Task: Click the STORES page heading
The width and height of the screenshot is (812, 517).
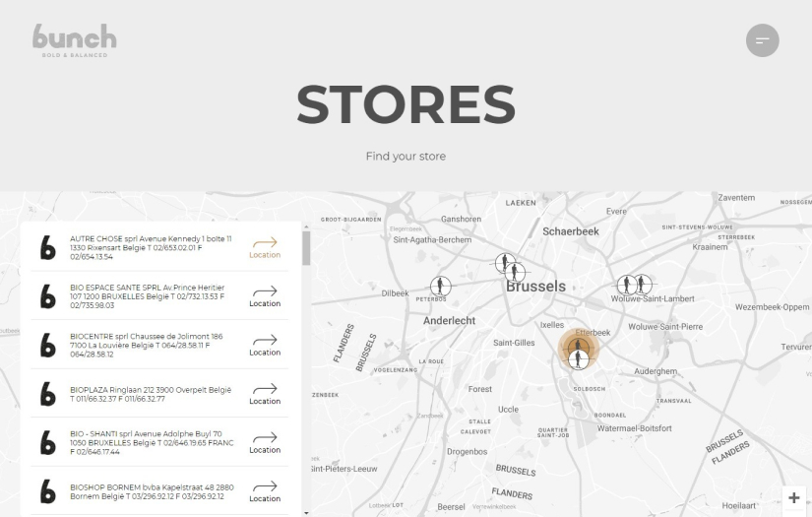Action: (406, 104)
